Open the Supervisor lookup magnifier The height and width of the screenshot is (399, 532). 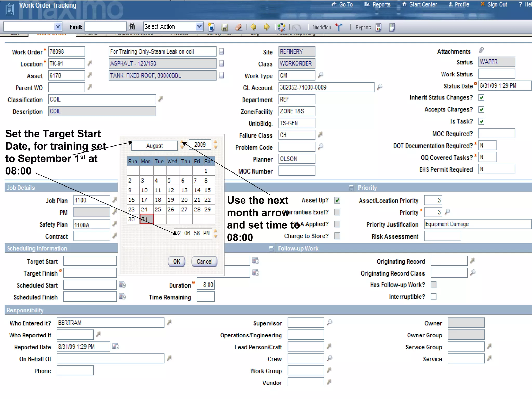click(x=329, y=322)
